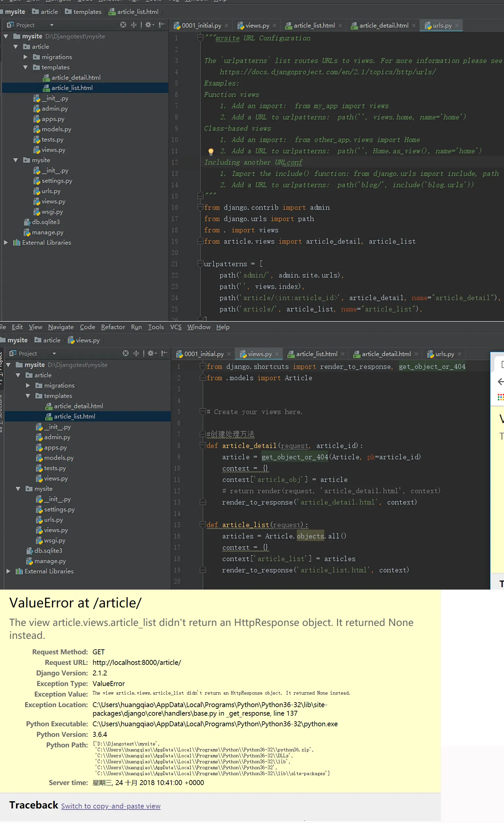Image resolution: width=504 pixels, height=823 pixels.
Task: Click 'Switch to copy-and-paste view' link
Action: [x=111, y=806]
